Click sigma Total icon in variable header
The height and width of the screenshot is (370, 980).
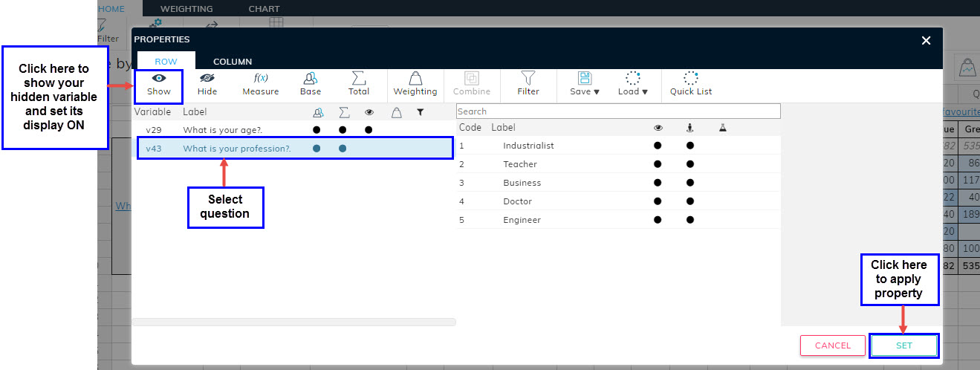344,112
